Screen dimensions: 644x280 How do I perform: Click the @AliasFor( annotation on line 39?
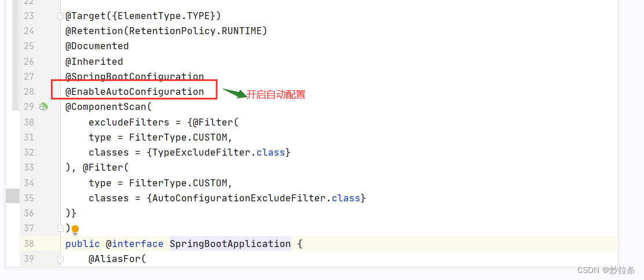[x=117, y=259]
